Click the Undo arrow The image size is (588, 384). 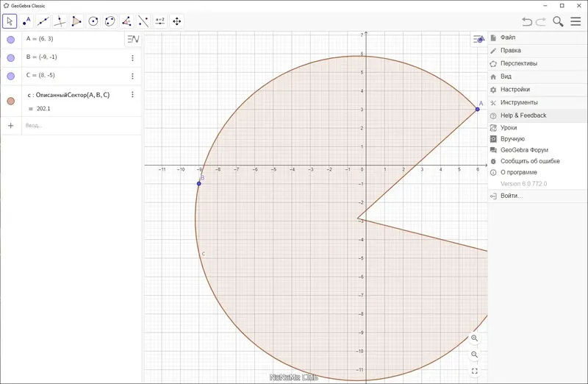click(x=526, y=22)
